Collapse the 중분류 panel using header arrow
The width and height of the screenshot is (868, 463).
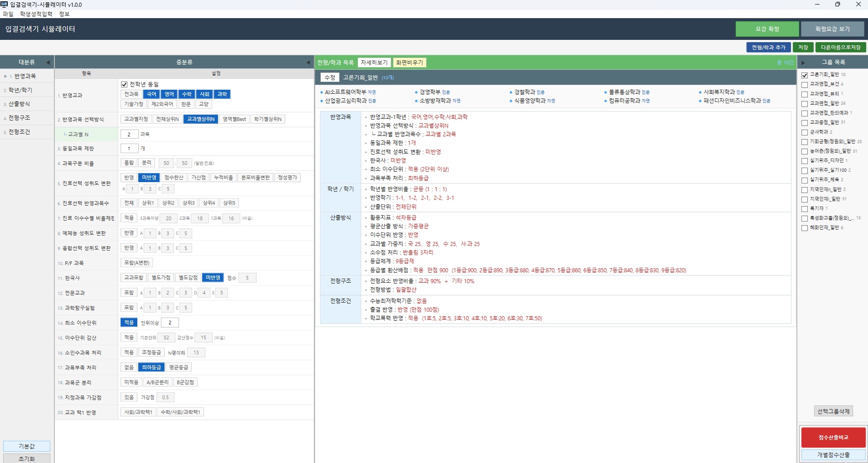(308, 63)
